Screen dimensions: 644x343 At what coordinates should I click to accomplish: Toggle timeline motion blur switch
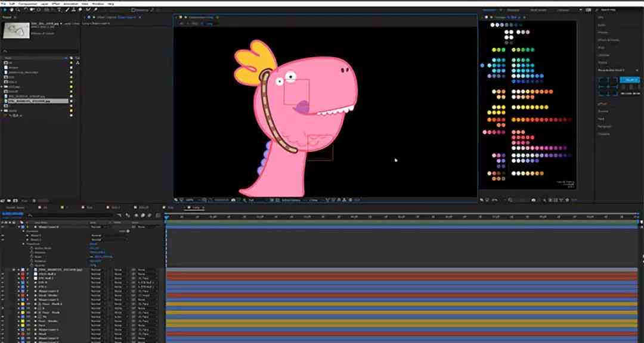(150, 216)
